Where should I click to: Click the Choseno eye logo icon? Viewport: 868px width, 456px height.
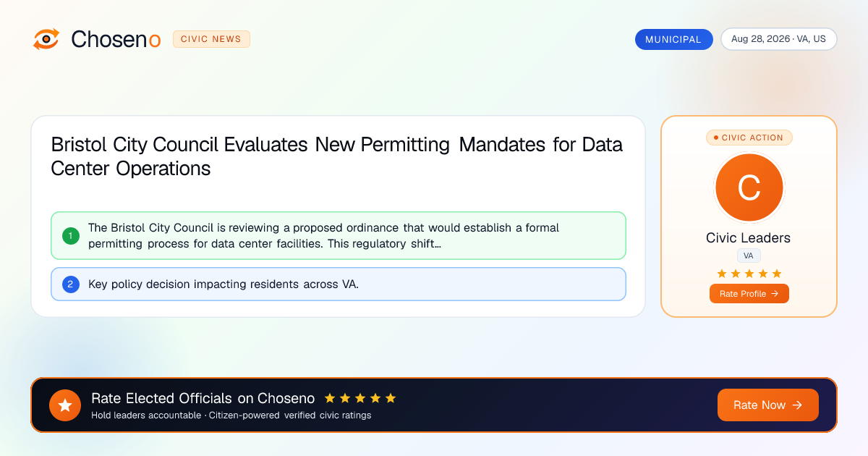click(x=46, y=39)
